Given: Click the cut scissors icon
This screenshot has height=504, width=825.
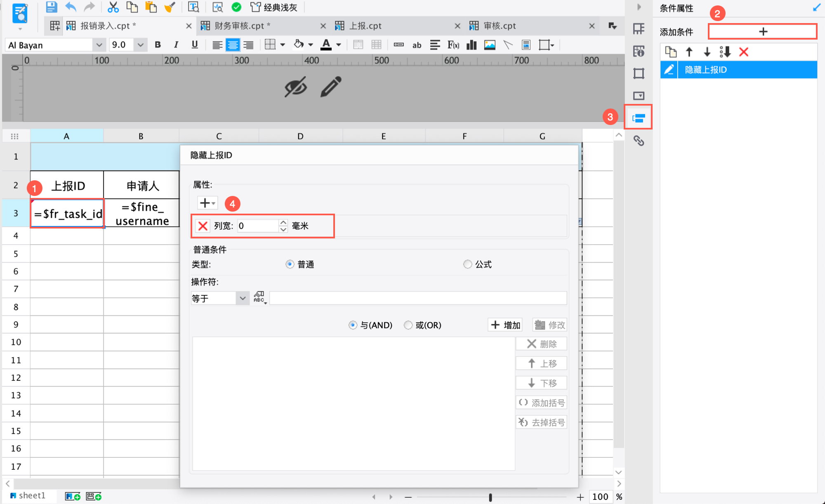Looking at the screenshot, I should click(x=113, y=7).
